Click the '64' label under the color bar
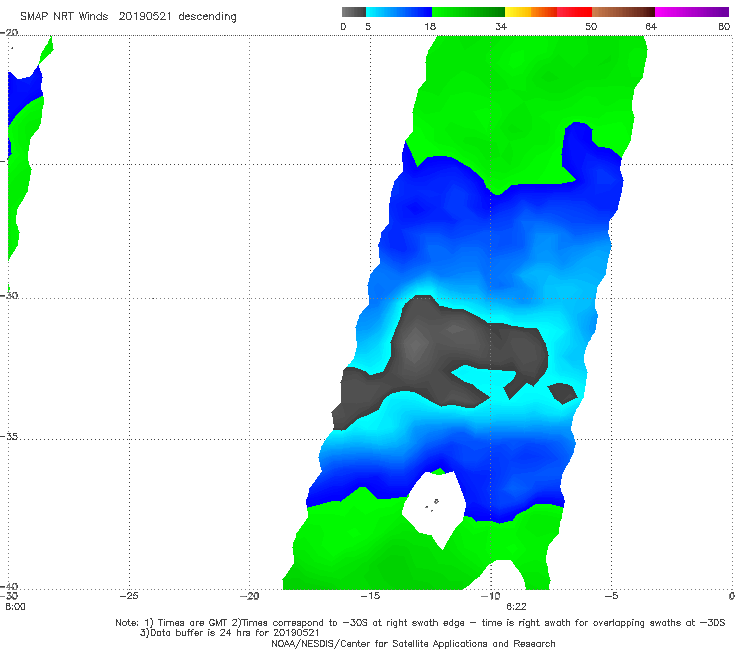Image resolution: width=740 pixels, height=650 pixels. click(x=651, y=26)
